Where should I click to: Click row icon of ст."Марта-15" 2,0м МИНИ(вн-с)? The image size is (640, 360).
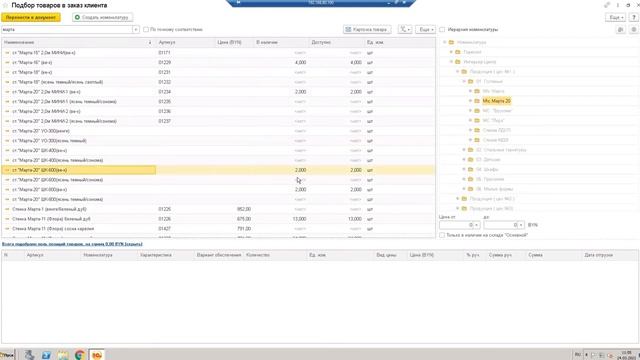tap(7, 53)
